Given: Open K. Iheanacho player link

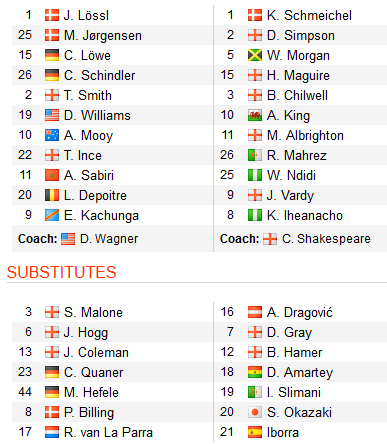Looking at the screenshot, I should tap(305, 215).
